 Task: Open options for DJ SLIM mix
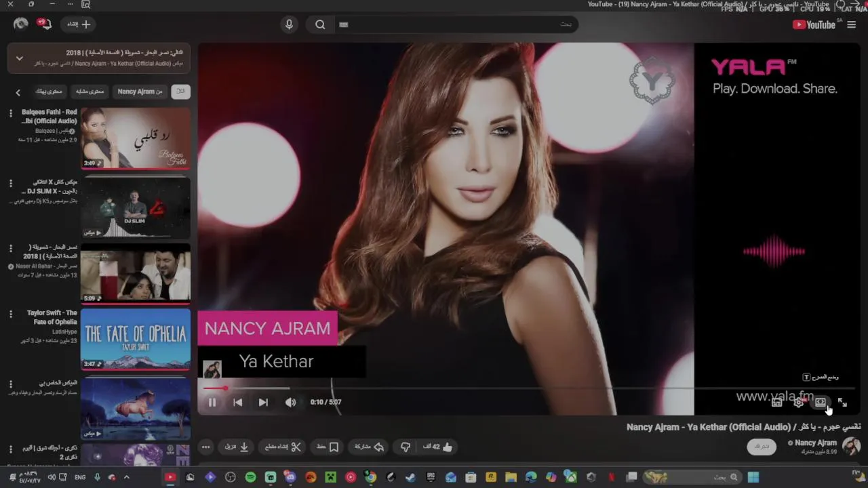click(10, 183)
